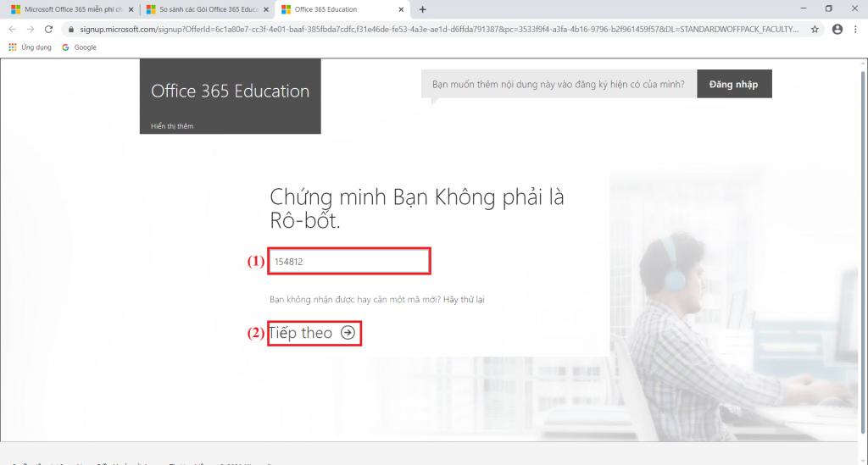The image size is (868, 465).
Task: Go back to the previous page
Action: point(12,30)
